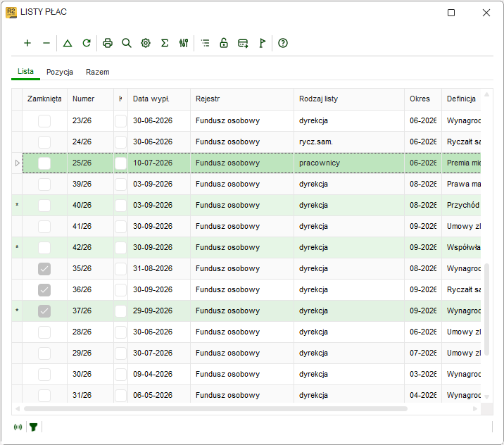504x445 pixels.
Task: Click the funnel filter icon in status bar
Action: 33,427
